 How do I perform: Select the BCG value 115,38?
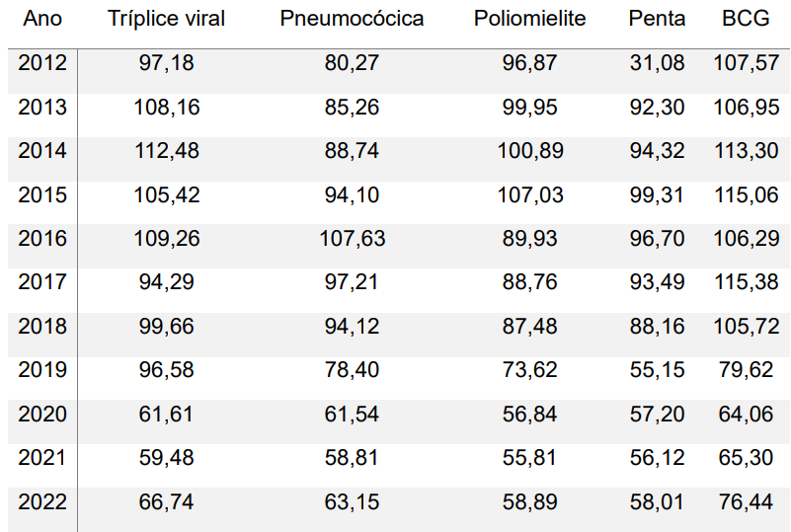click(746, 282)
